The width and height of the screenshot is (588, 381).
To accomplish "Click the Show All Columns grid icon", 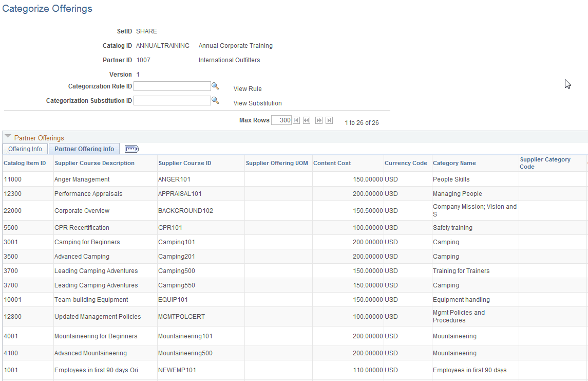I will [x=131, y=149].
